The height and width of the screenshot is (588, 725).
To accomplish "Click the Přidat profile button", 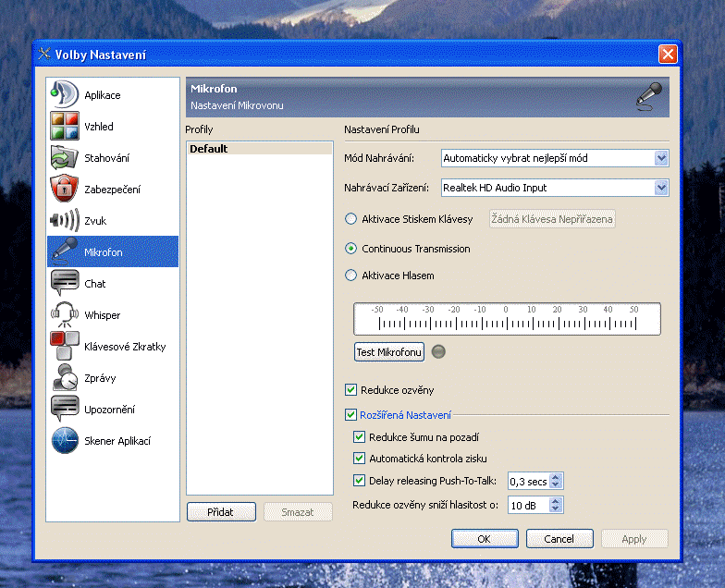I will tap(221, 511).
